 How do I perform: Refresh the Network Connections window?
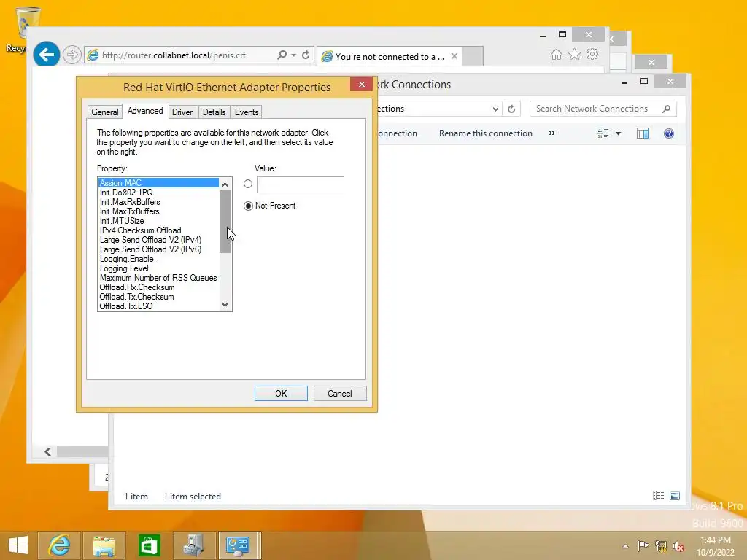511,109
